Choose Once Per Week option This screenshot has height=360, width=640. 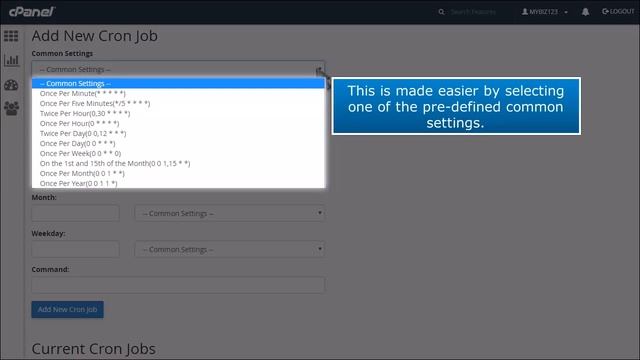178,153
